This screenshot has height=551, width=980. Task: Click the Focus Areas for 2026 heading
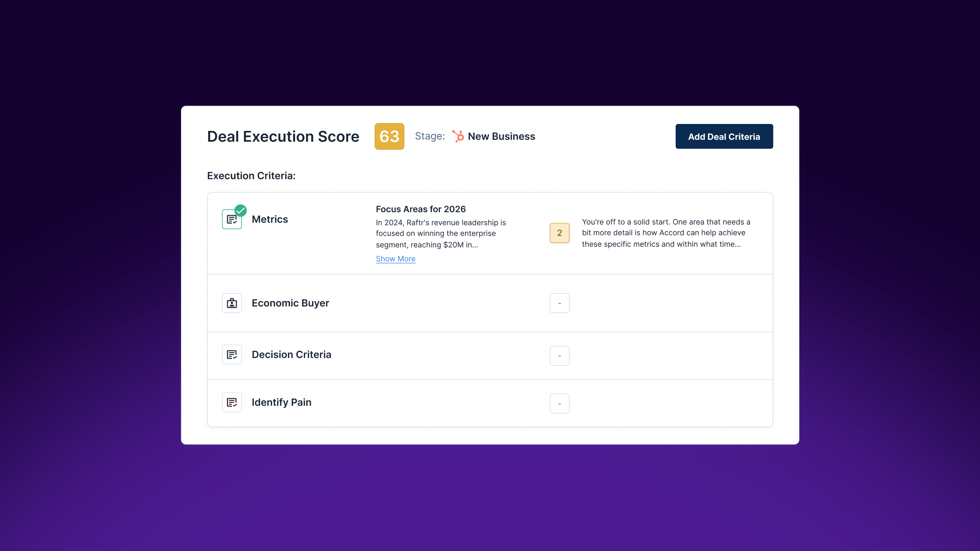[420, 209]
